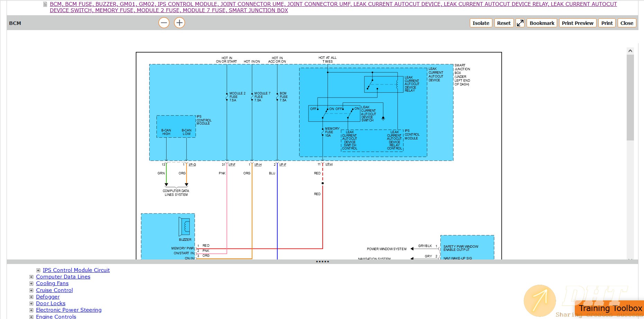Click LEAK CURRENT AUTOCUT DEVICE SWITCH label
This screenshot has height=319, width=644.
(x=368, y=114)
